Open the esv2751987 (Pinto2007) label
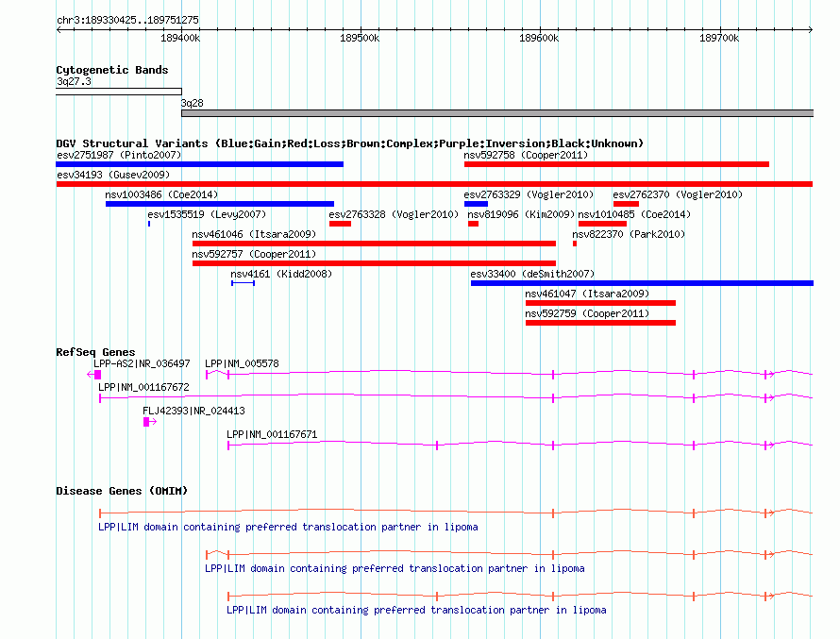This screenshot has width=840, height=639. tap(119, 156)
